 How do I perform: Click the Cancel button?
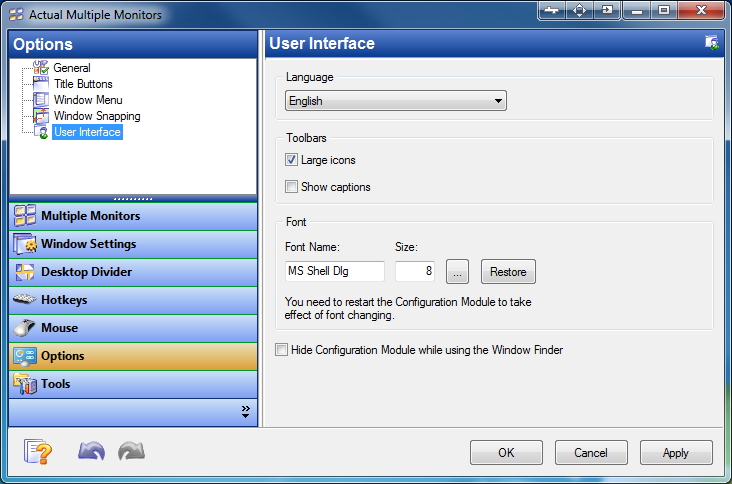click(591, 453)
